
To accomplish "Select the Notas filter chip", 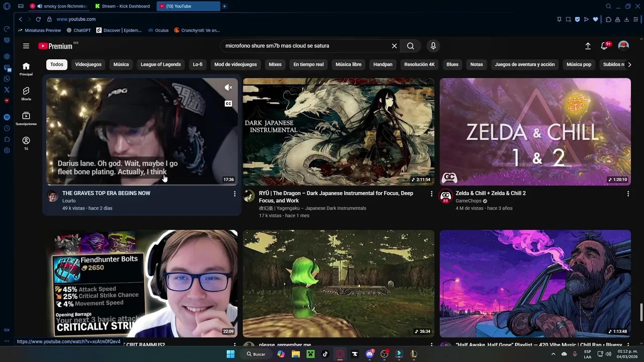I will point(476,64).
